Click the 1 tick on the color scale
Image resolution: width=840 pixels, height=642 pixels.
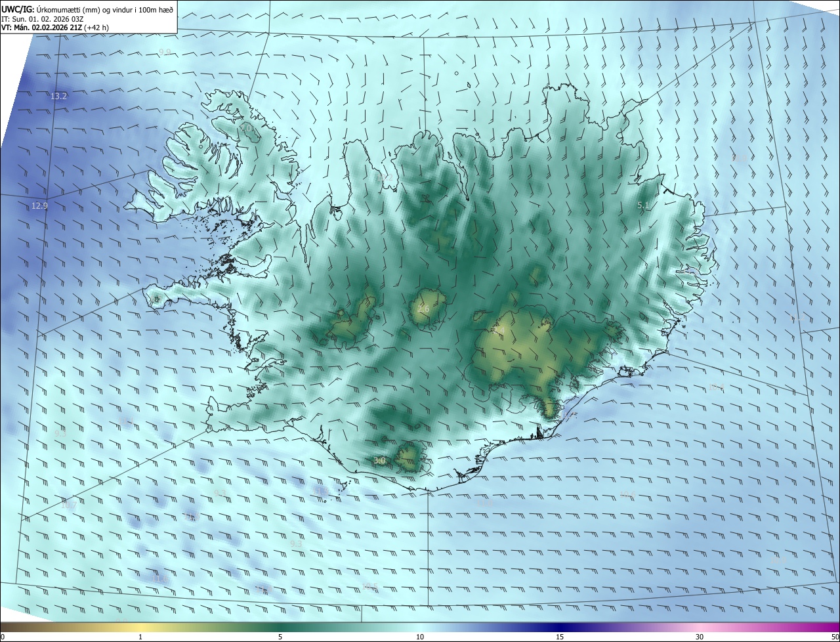pyautogui.click(x=140, y=637)
